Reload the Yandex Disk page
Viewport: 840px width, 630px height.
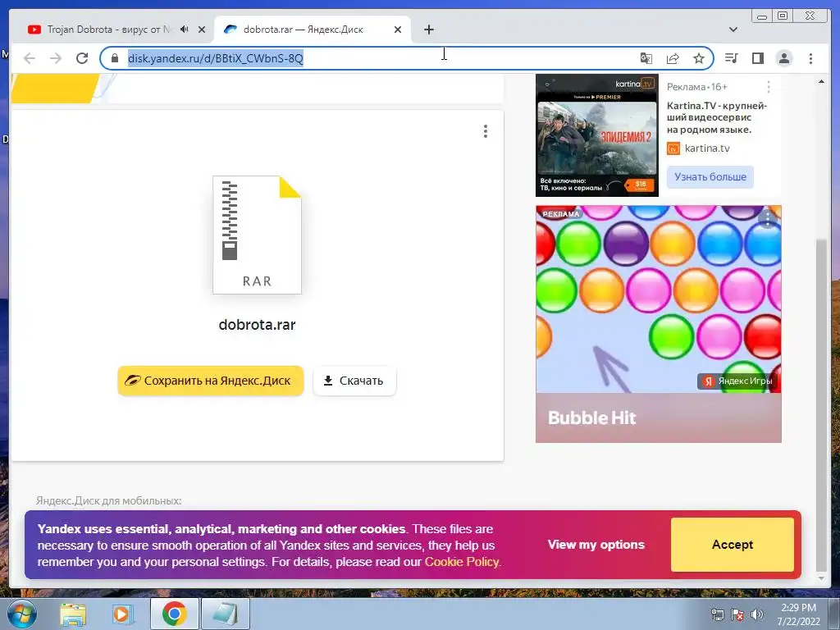pyautogui.click(x=82, y=58)
